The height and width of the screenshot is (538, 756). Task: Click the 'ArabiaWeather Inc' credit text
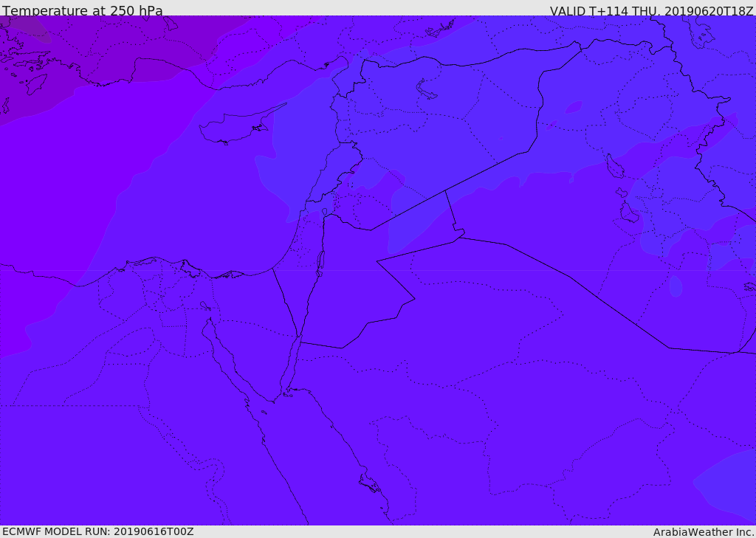click(x=703, y=532)
